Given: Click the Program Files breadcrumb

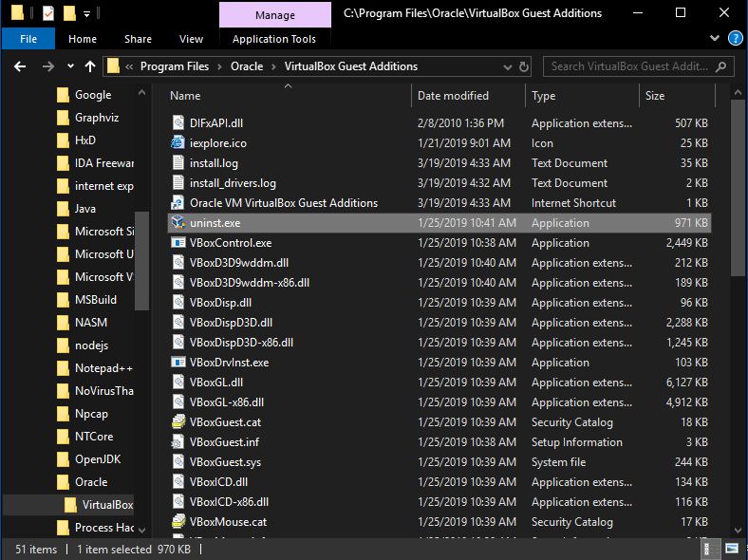Looking at the screenshot, I should tap(175, 66).
